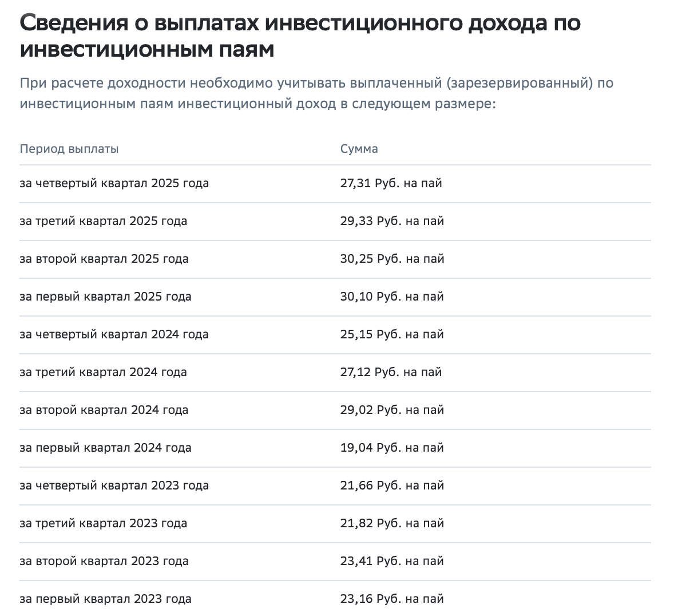Click the 19,04 Руб. на пай amount
The width and height of the screenshot is (674, 616).
[392, 448]
